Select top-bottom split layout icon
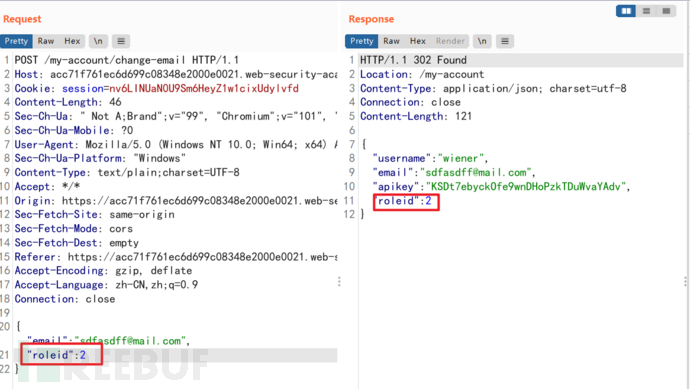The height and width of the screenshot is (389, 690). 646,11
